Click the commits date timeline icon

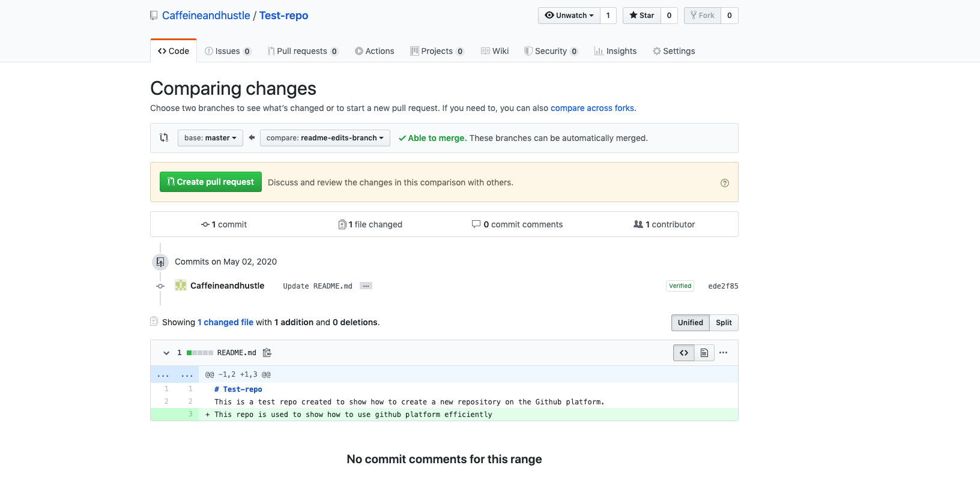pyautogui.click(x=160, y=262)
